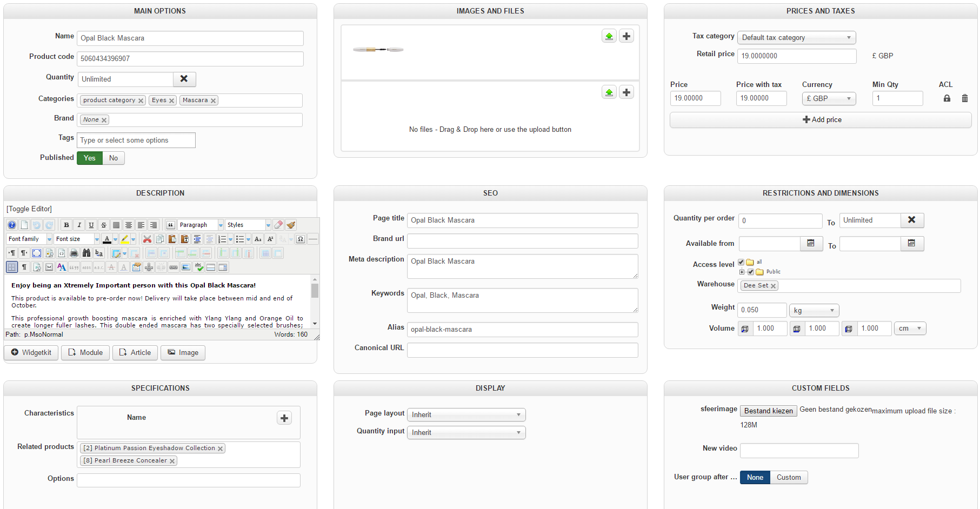Paste as plain text in the editor
The height and width of the screenshot is (509, 980).
click(184, 239)
